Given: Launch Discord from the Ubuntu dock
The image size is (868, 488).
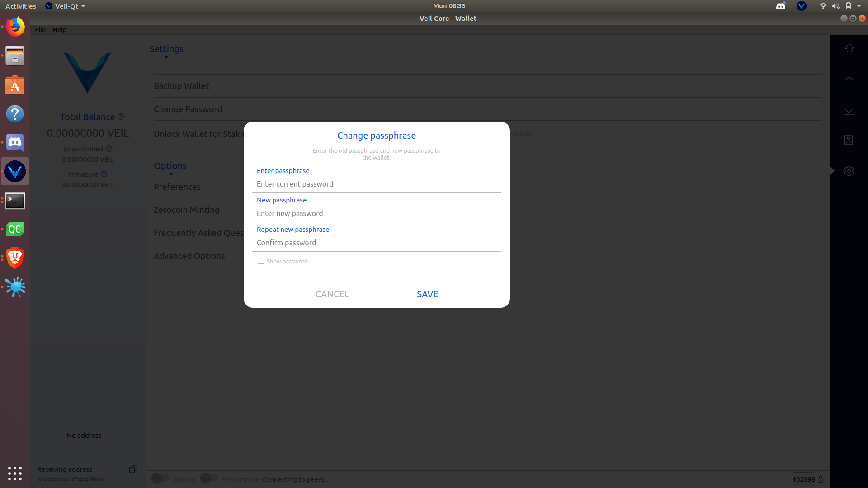Looking at the screenshot, I should point(15,142).
